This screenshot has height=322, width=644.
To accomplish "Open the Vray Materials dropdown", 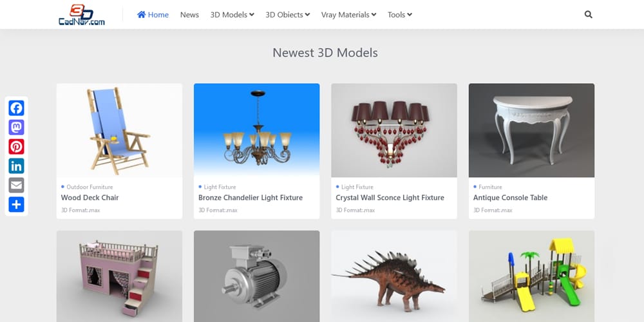I will 348,15.
